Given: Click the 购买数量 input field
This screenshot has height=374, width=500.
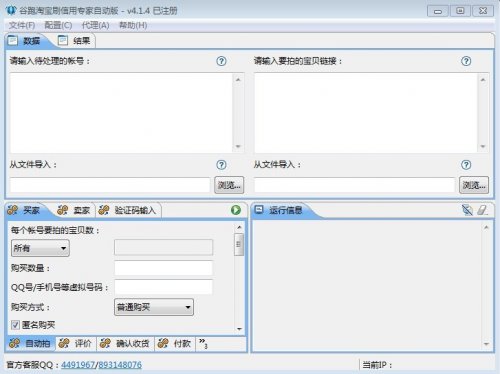Looking at the screenshot, I should tap(163, 268).
